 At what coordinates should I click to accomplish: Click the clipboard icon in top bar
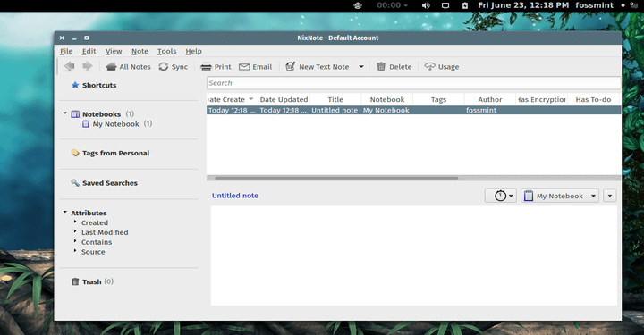(465, 5)
